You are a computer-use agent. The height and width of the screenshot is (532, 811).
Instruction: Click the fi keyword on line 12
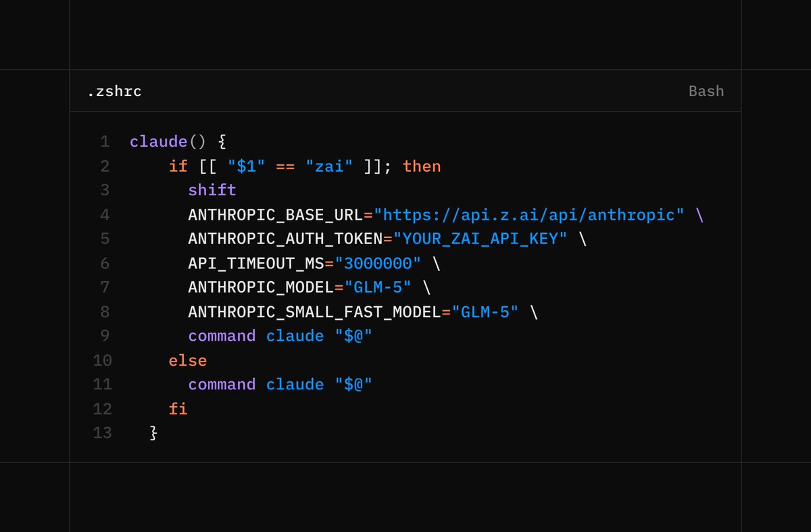[178, 408]
